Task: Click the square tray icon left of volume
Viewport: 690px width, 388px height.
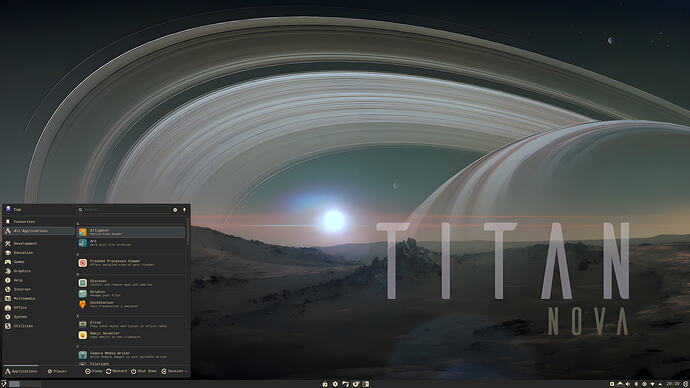Action: point(612,384)
